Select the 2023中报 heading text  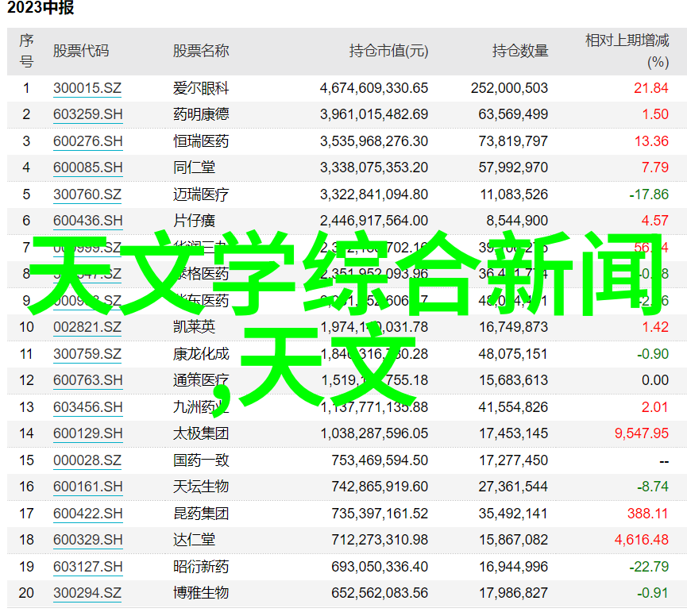(41, 7)
